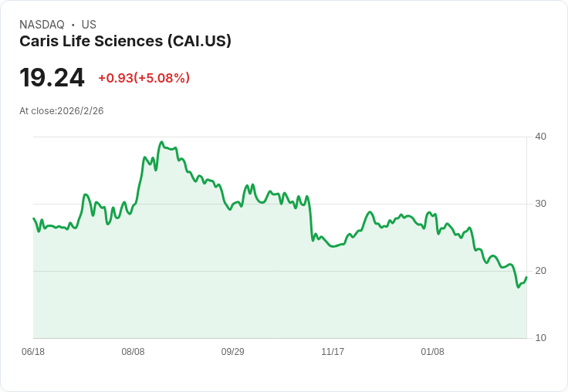Click the 10 label on the price axis
The height and width of the screenshot is (392, 568).
(x=541, y=338)
